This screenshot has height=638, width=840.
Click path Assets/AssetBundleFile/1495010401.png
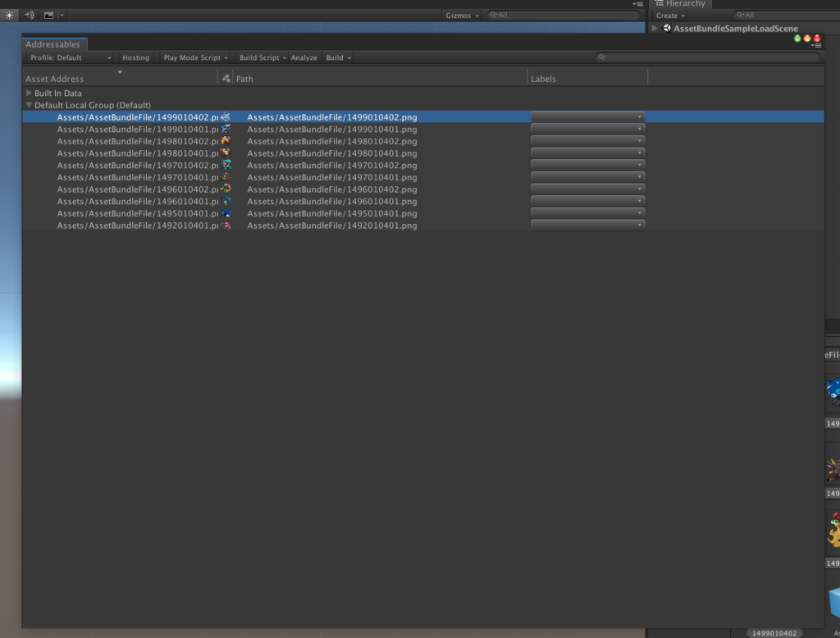click(332, 214)
